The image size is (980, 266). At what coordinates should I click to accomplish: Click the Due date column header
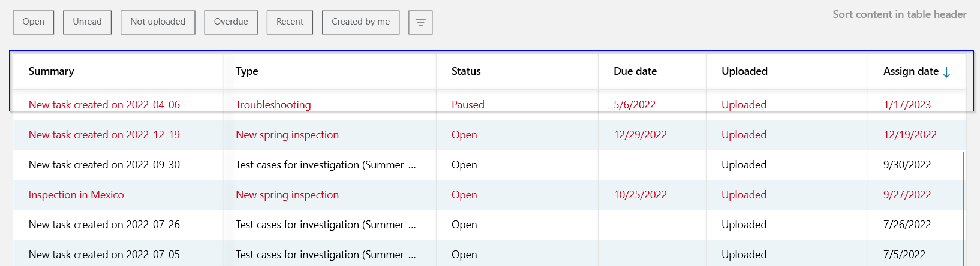click(x=635, y=71)
